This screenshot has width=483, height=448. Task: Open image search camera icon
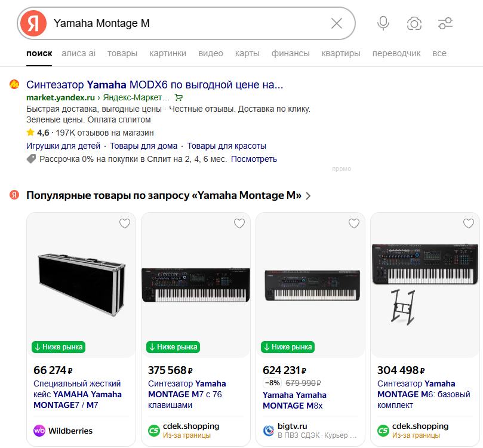pyautogui.click(x=414, y=23)
